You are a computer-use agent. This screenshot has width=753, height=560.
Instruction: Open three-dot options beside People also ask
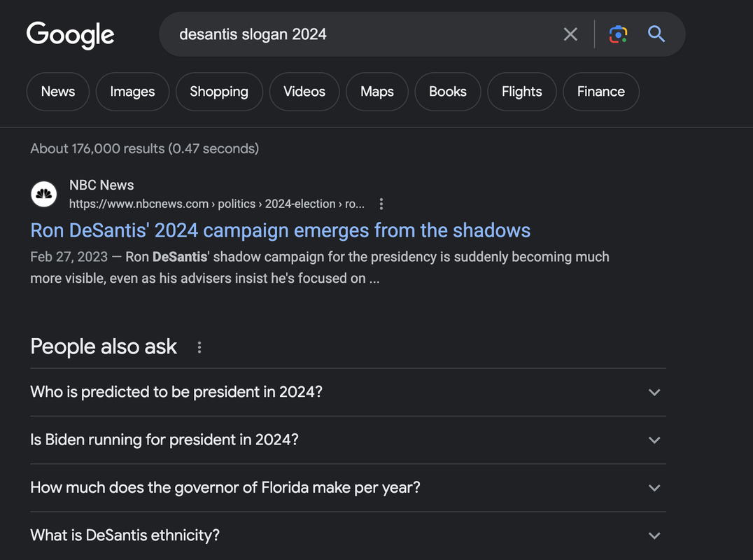(199, 347)
